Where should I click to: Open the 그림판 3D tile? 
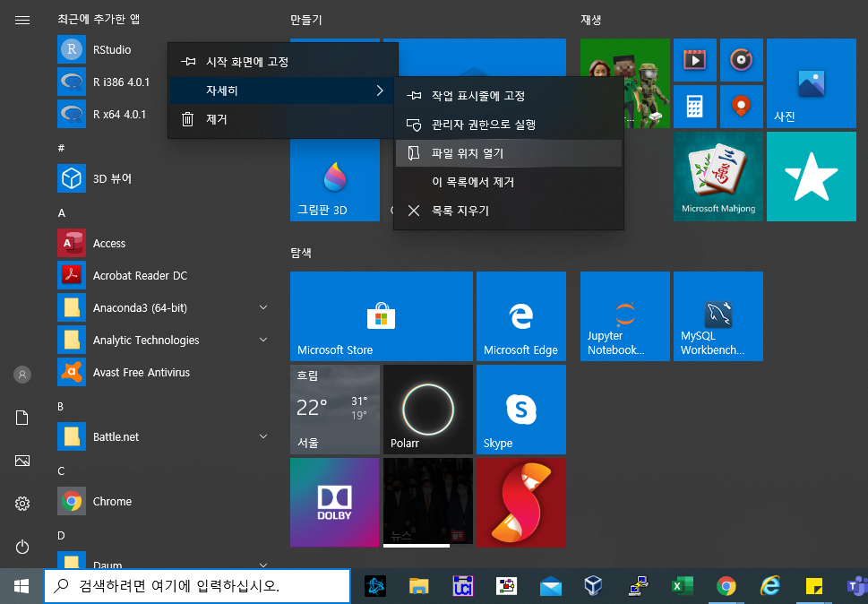(335, 180)
